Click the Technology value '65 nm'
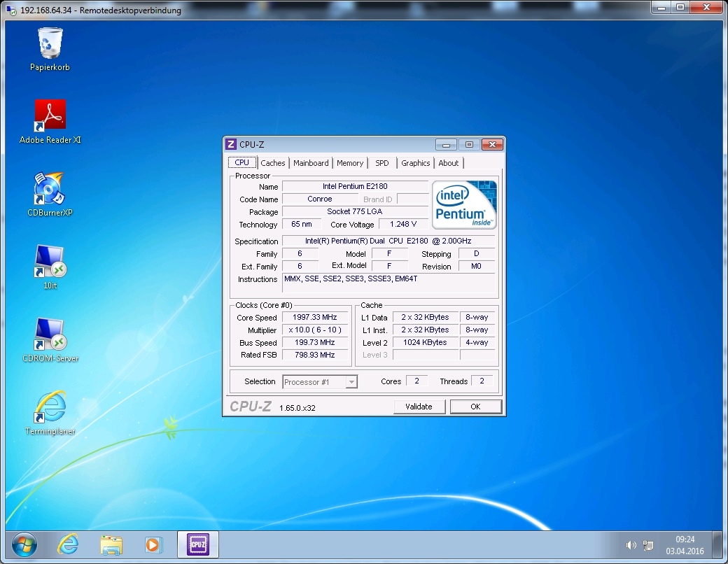728x564 pixels. [x=301, y=224]
